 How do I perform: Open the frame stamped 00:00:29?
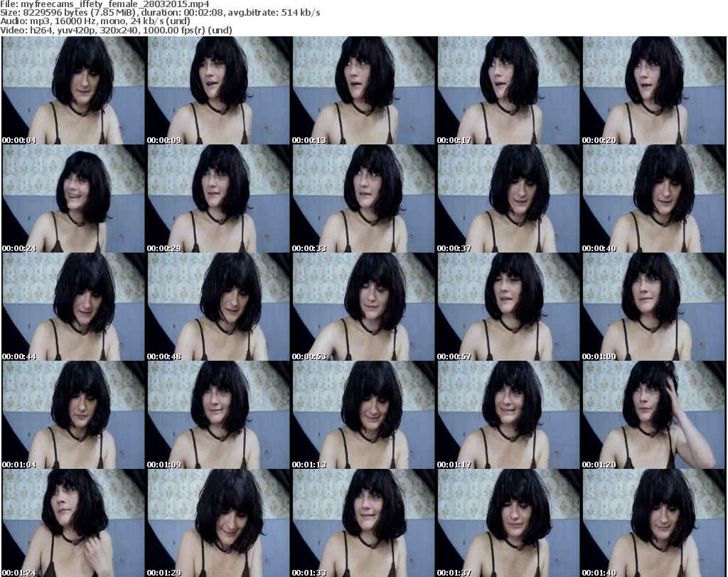point(219,198)
